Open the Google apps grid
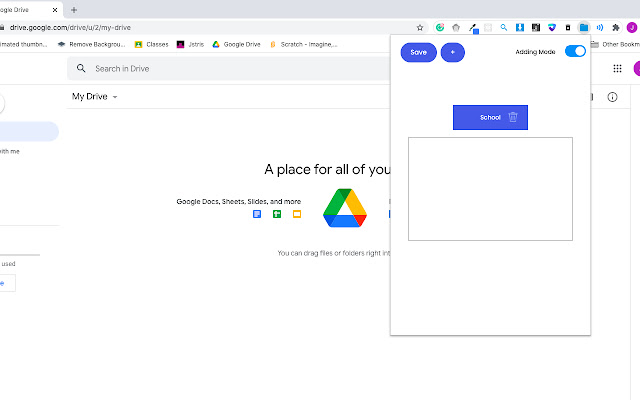Screen dimensions: 640x400 (617, 69)
